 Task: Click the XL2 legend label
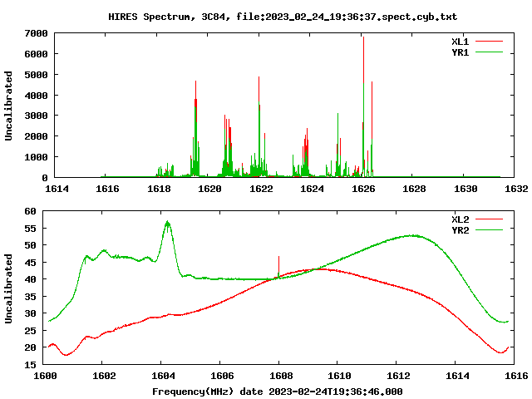pos(460,219)
